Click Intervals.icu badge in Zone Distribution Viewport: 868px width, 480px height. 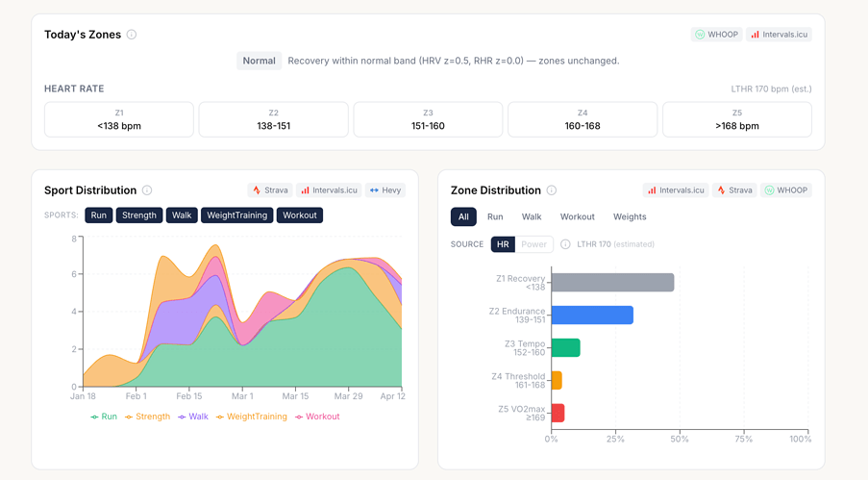tap(676, 190)
